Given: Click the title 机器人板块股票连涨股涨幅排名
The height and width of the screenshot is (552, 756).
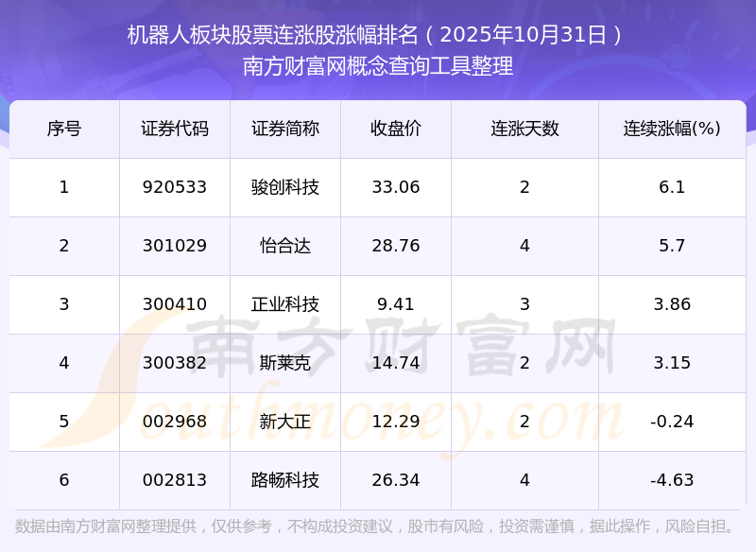Looking at the screenshot, I should point(272,35).
